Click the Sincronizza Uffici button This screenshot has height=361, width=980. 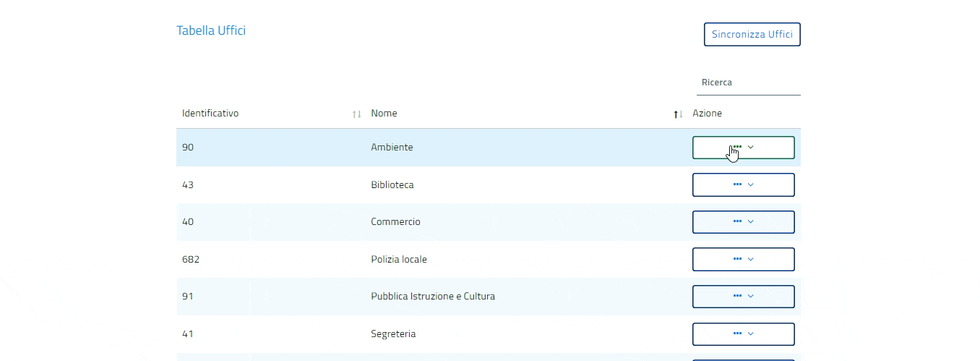[752, 35]
